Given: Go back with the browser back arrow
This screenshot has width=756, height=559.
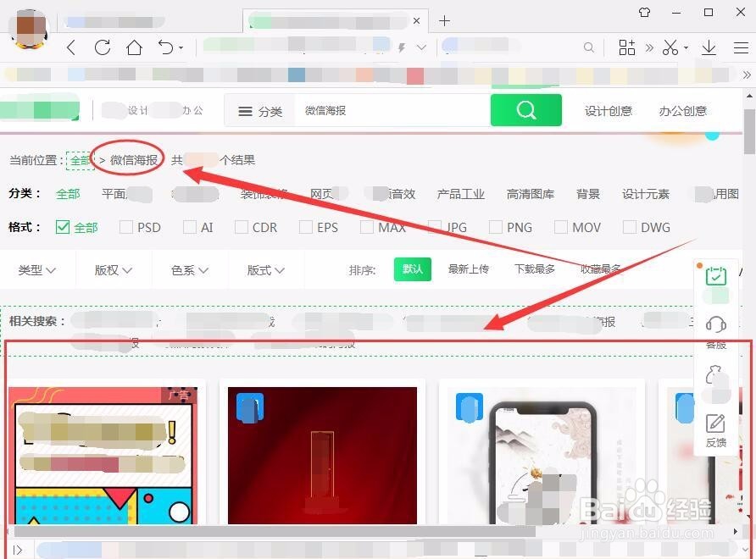Looking at the screenshot, I should (71, 47).
